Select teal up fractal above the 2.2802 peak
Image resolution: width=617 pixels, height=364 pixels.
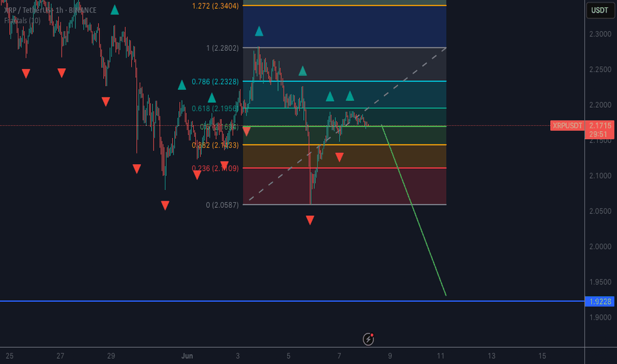[259, 31]
